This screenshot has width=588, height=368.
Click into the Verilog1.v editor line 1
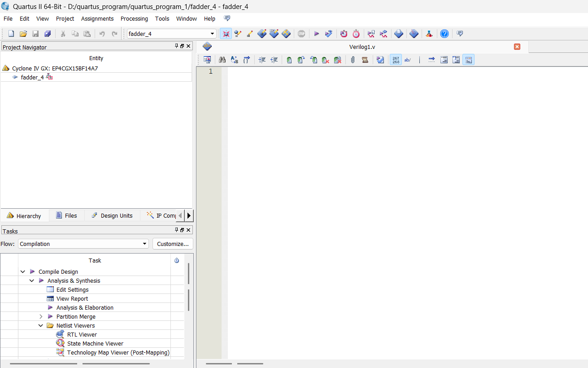click(407, 71)
